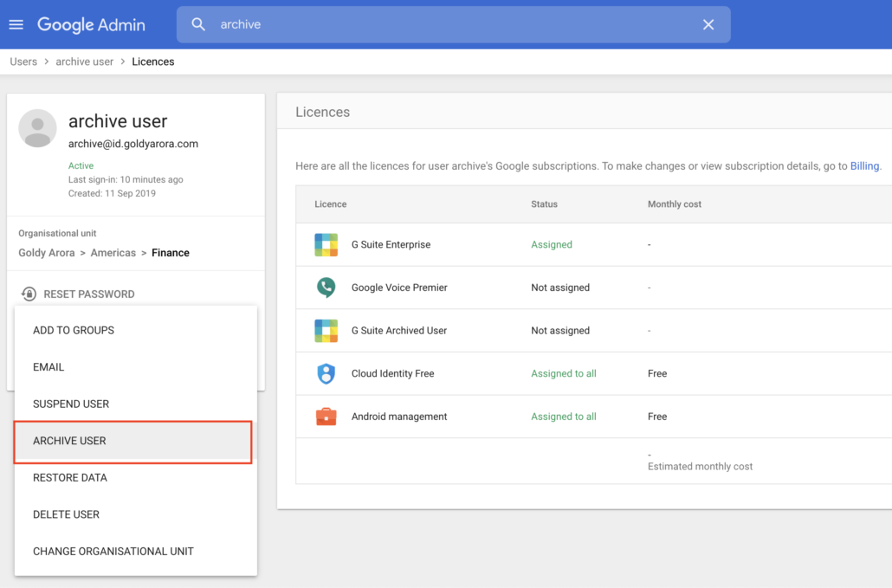Viewport: 892px width, 588px height.
Task: Click archive@id.goldyarora.com email address
Action: (133, 144)
